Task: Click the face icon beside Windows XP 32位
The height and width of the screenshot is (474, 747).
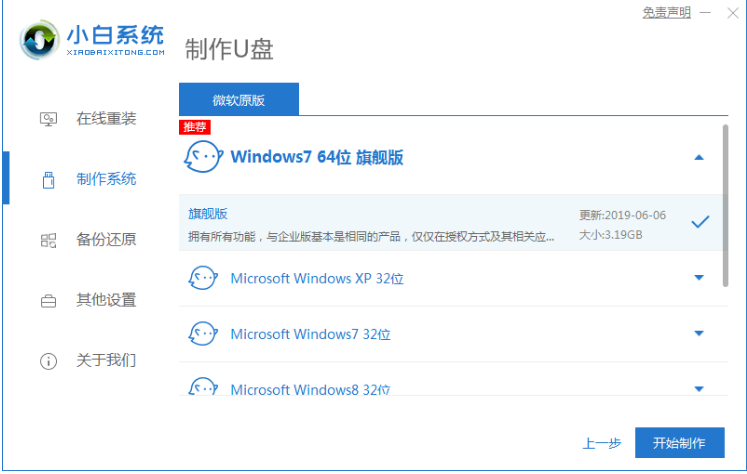Action: pyautogui.click(x=203, y=278)
